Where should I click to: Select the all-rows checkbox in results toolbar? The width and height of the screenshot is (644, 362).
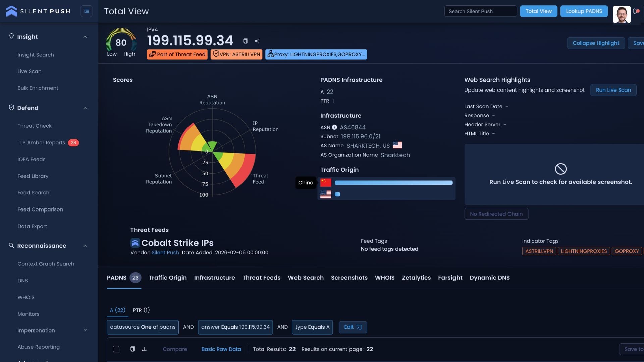116,349
